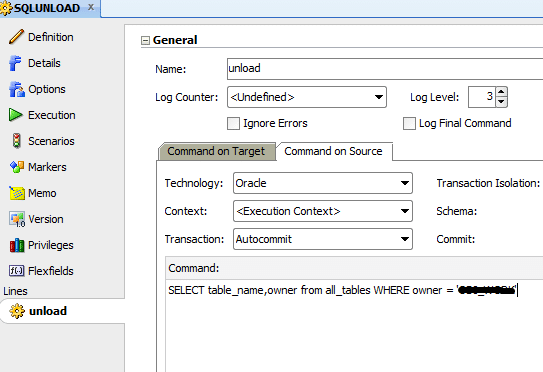Open the Memo section
543x372 pixels.
coord(42,193)
